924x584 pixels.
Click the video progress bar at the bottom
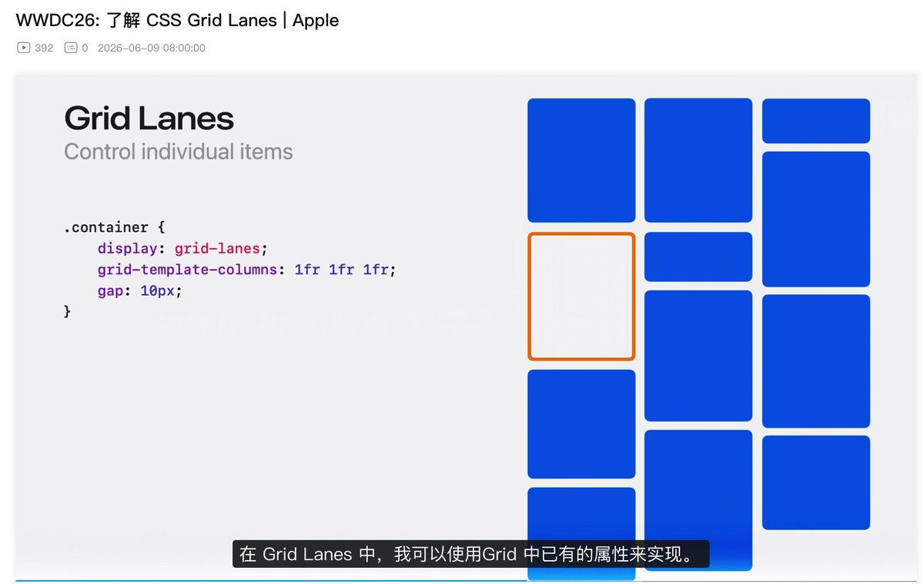pyautogui.click(x=466, y=580)
